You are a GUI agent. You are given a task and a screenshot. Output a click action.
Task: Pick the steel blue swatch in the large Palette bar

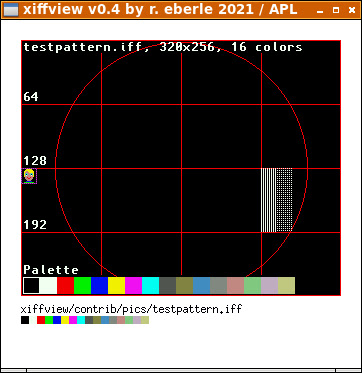201,286
